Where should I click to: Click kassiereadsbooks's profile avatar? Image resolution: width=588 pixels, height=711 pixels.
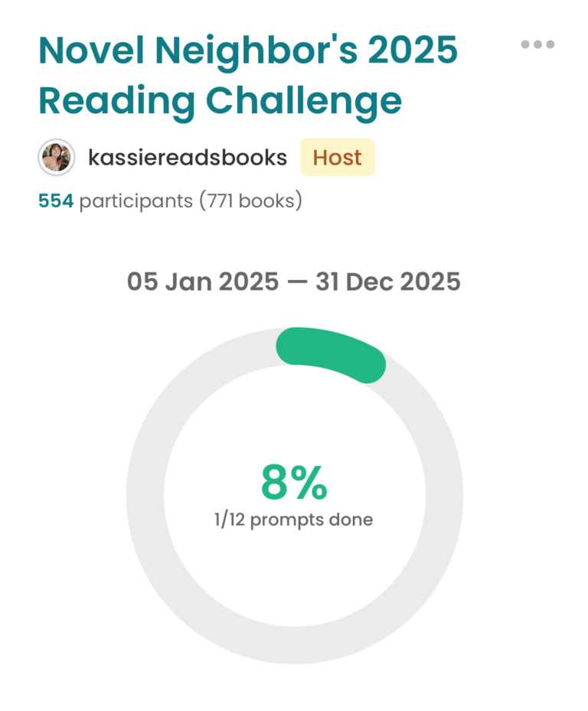57,158
